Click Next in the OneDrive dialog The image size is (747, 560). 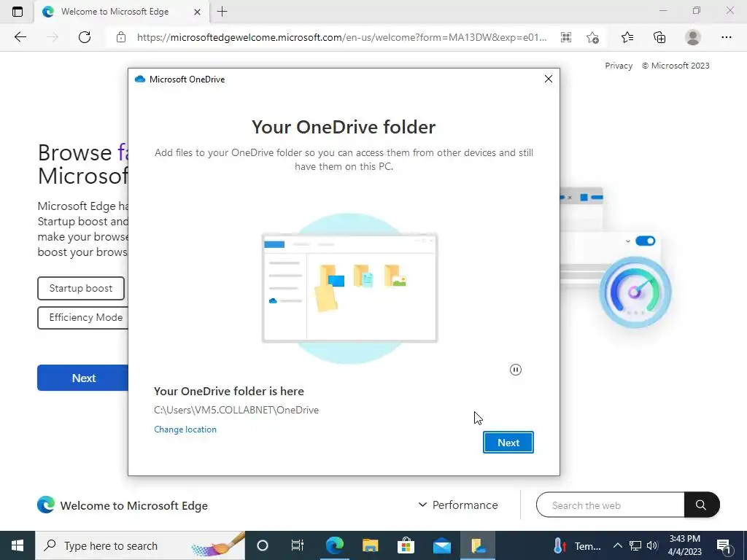[508, 443]
